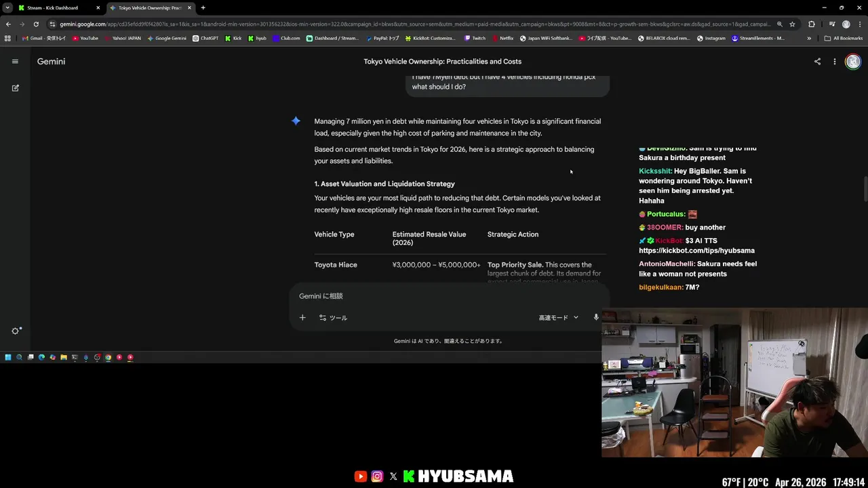Open Task View on taskbar
The image size is (868, 488).
[31, 357]
